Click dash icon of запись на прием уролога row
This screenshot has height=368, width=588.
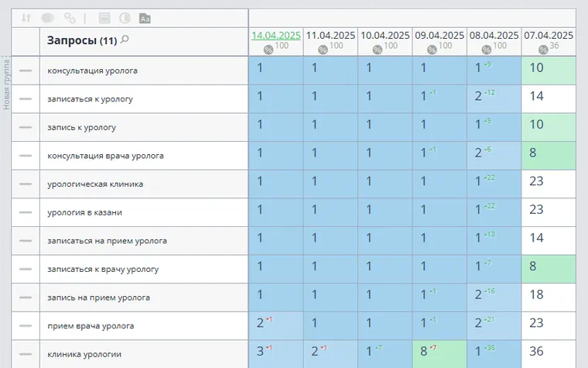tap(26, 297)
